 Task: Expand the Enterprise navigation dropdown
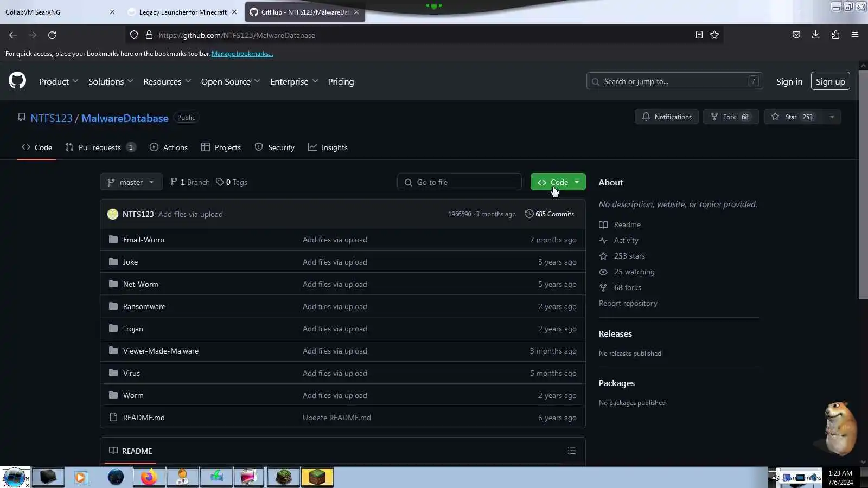pos(294,81)
